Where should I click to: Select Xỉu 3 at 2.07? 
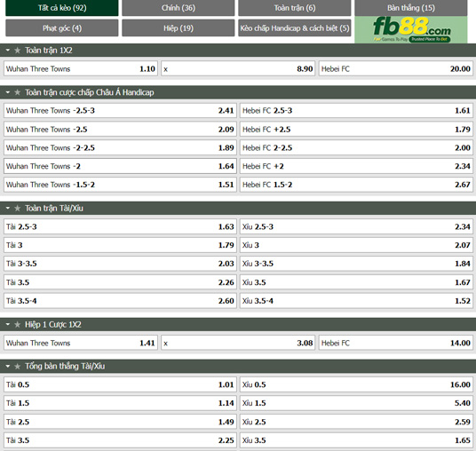(x=356, y=245)
